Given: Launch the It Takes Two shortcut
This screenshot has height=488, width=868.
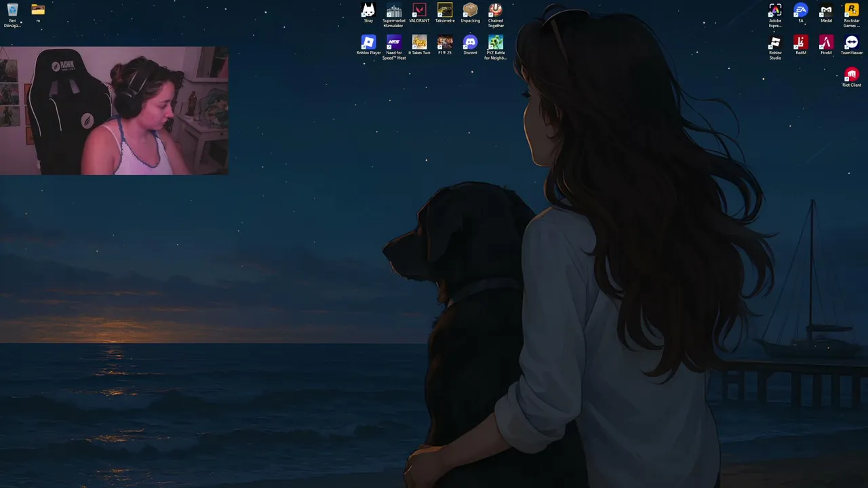Looking at the screenshot, I should point(419,45).
